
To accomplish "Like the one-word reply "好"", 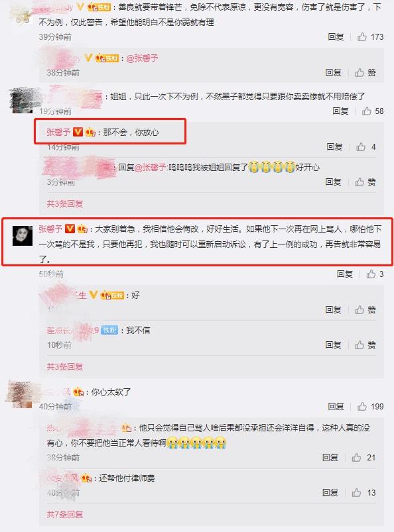I will pyautogui.click(x=360, y=310).
